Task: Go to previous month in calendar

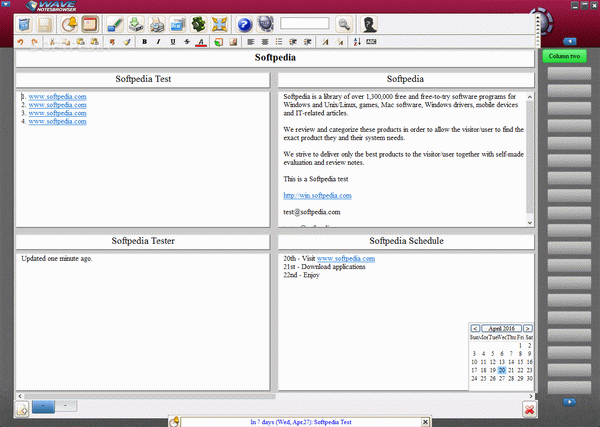Action: (x=475, y=328)
